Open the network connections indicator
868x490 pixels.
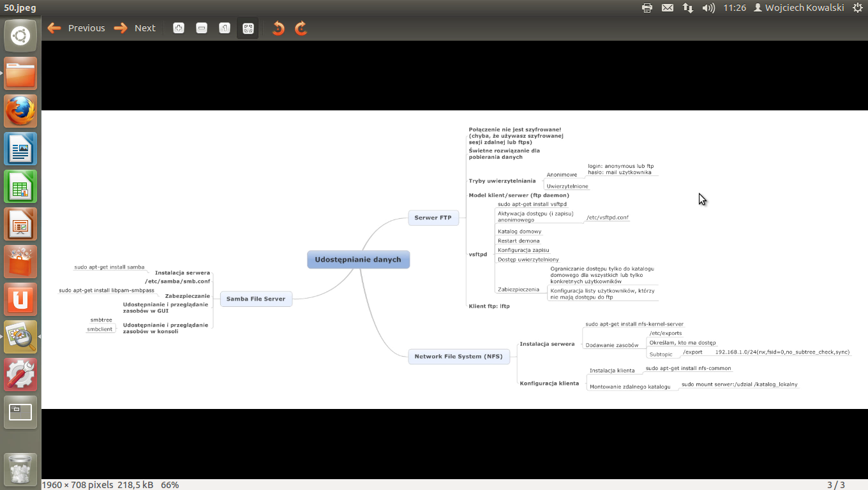point(688,8)
